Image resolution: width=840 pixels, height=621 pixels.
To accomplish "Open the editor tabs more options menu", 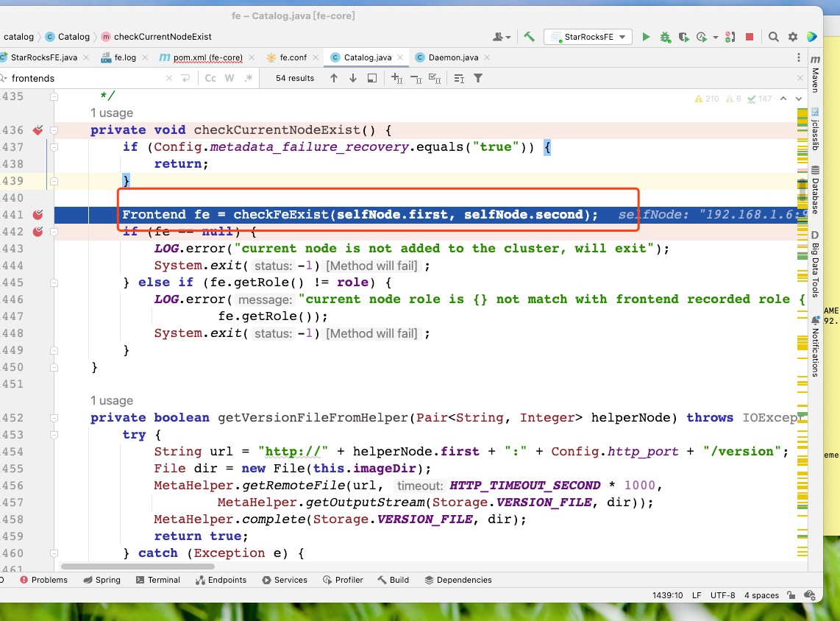I will pos(798,57).
